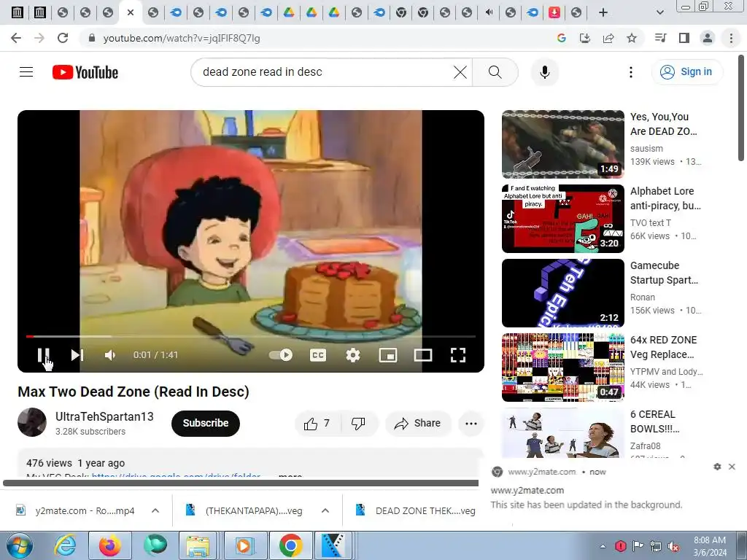
Task: Switch to the first browser tab
Action: (18, 12)
